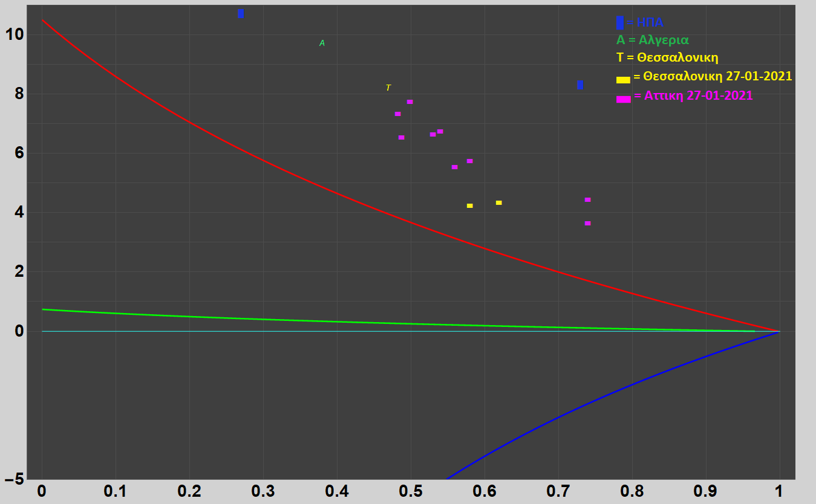Click the green 'A' marker on the plot
816x504 pixels.
pos(322,43)
